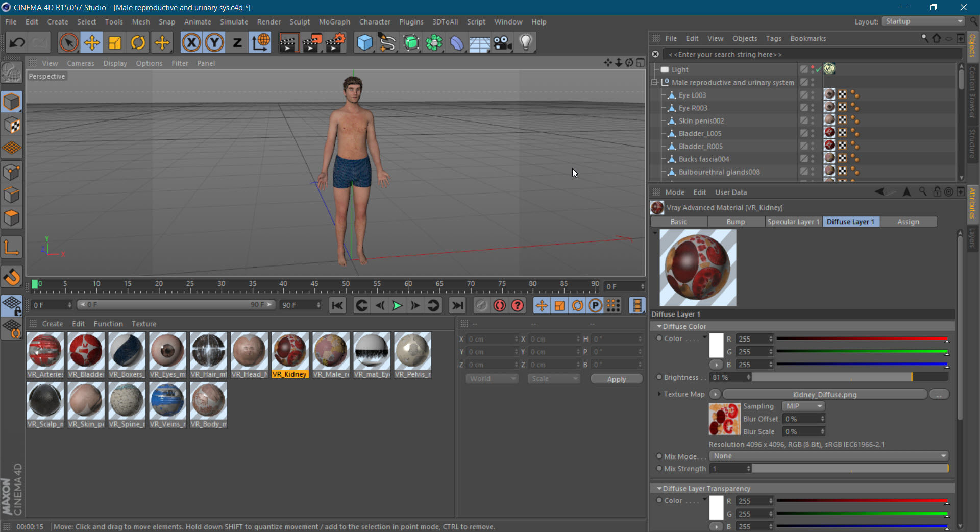Toggle Brightness parameter animation circle
The height and width of the screenshot is (532, 980).
pyautogui.click(x=659, y=377)
